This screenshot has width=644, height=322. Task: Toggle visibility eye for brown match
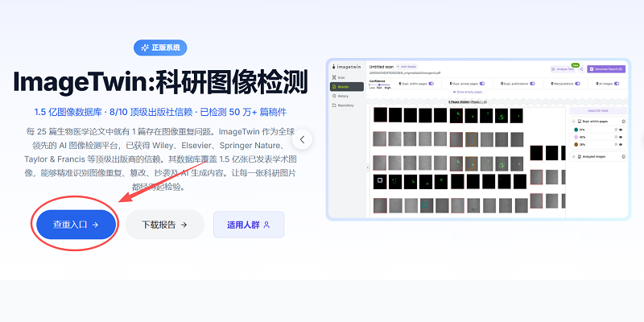(x=621, y=145)
